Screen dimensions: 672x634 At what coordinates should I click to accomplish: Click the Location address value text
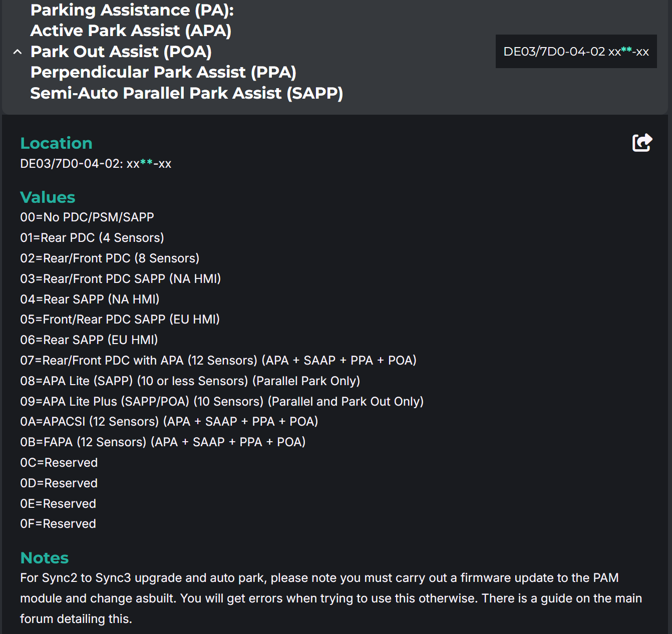pyautogui.click(x=96, y=164)
